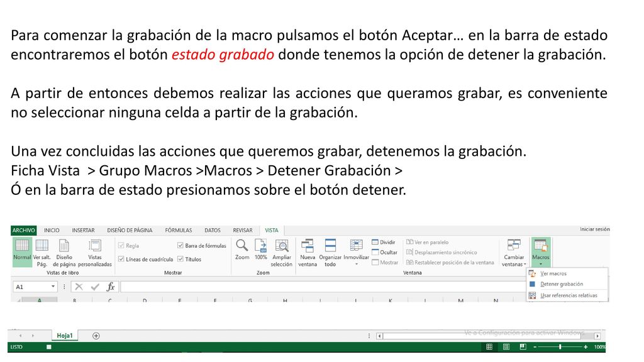Image resolution: width=644 pixels, height=362 pixels.
Task: Confirm formula entry with checkmark icon
Action: click(95, 287)
